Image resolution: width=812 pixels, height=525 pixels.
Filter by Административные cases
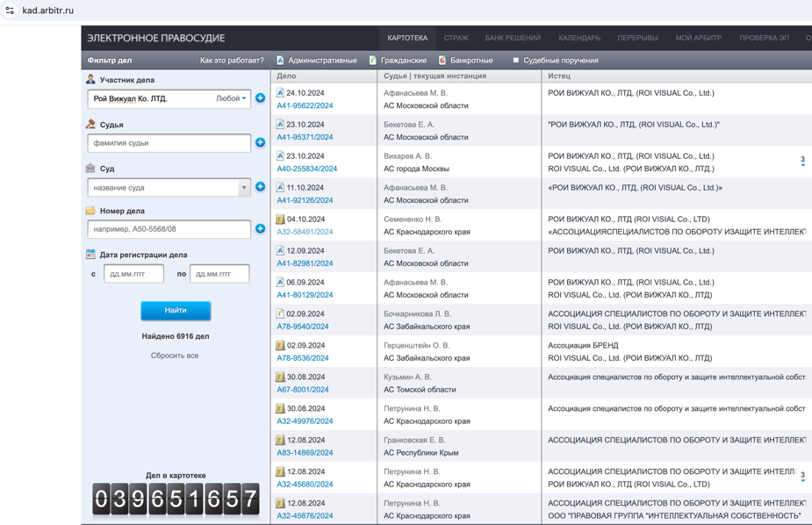point(316,61)
